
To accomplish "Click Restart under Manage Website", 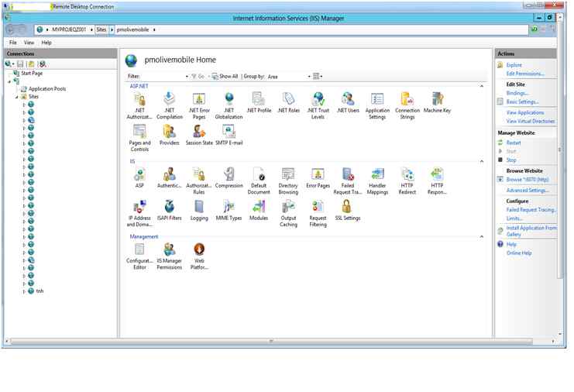I will [514, 143].
